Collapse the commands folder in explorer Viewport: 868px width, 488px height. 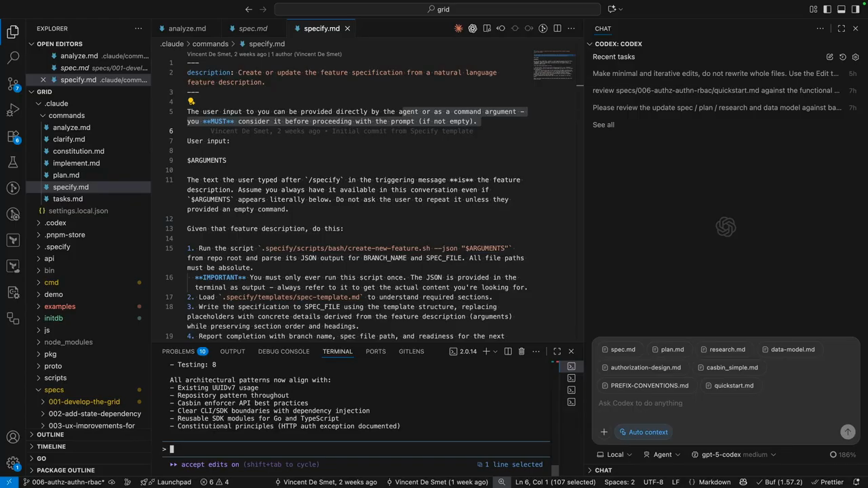[66, 115]
